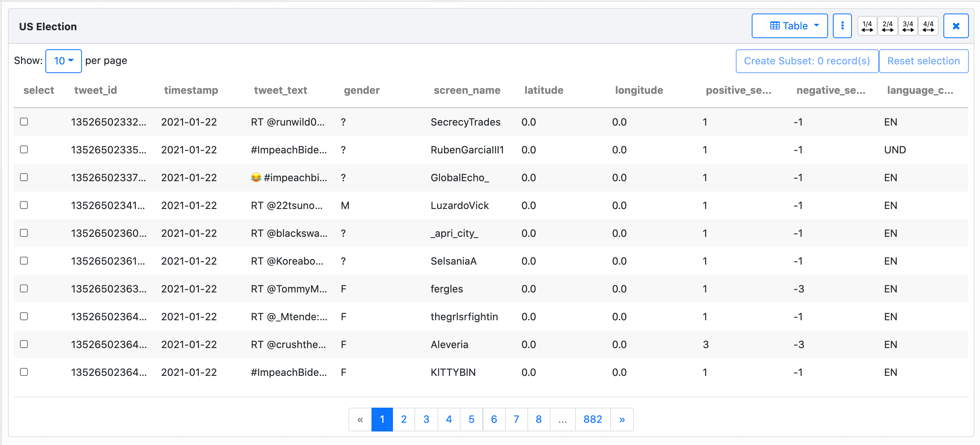Go to the next page arrow
The image size is (980, 445).
point(622,419)
